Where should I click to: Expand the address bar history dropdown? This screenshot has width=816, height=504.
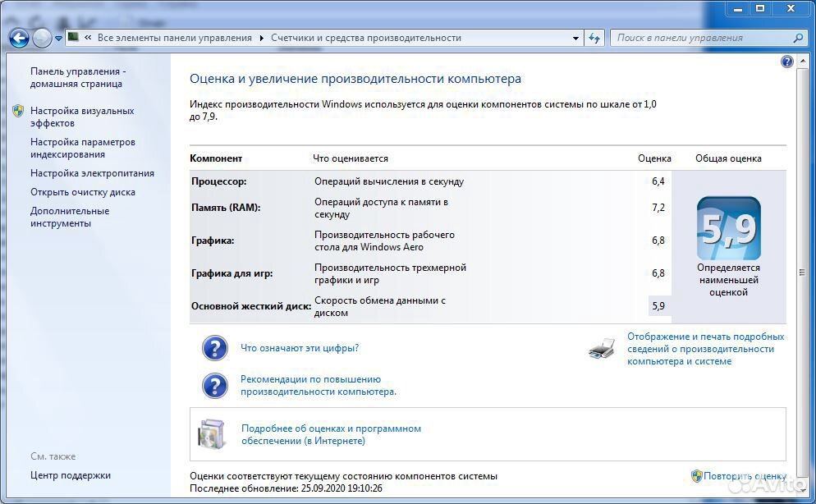pos(575,38)
